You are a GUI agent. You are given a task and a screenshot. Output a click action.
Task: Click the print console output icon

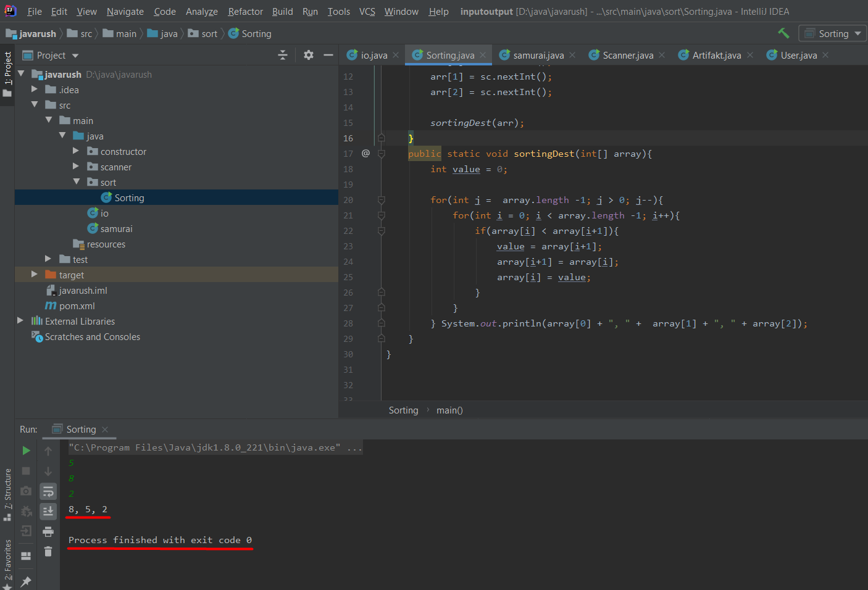48,531
